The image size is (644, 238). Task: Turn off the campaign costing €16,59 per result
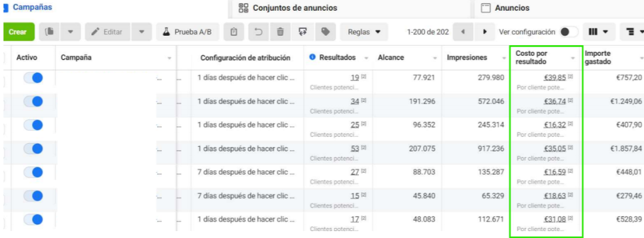tap(33, 172)
